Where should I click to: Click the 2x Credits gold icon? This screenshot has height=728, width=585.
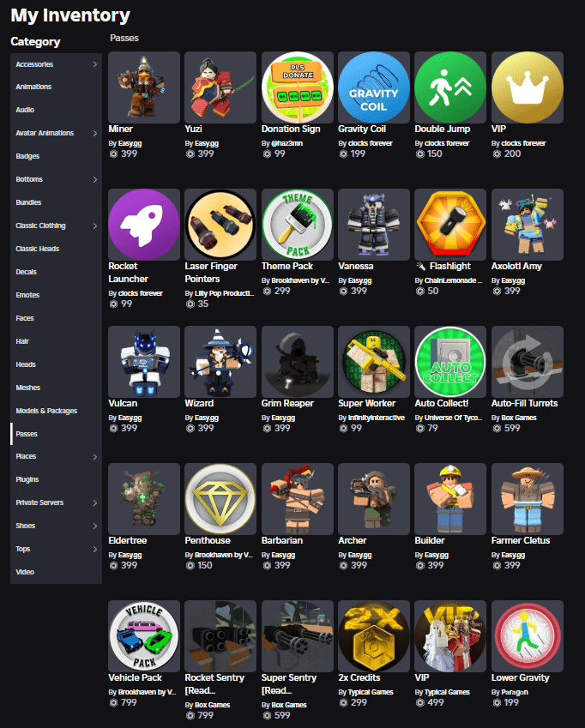[x=373, y=635]
